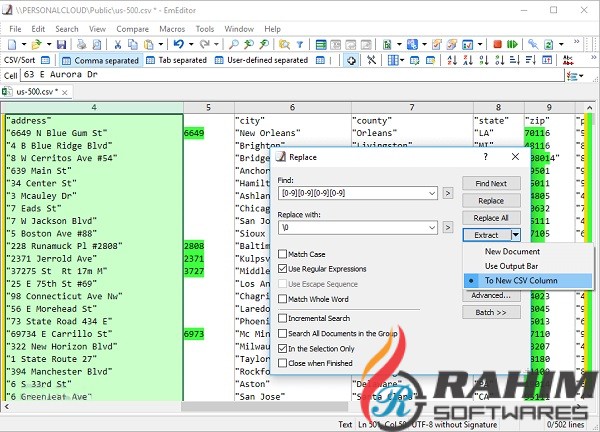Screen dimensions: 600x432
Task: Click the Filter funnel icon
Action: (300, 45)
